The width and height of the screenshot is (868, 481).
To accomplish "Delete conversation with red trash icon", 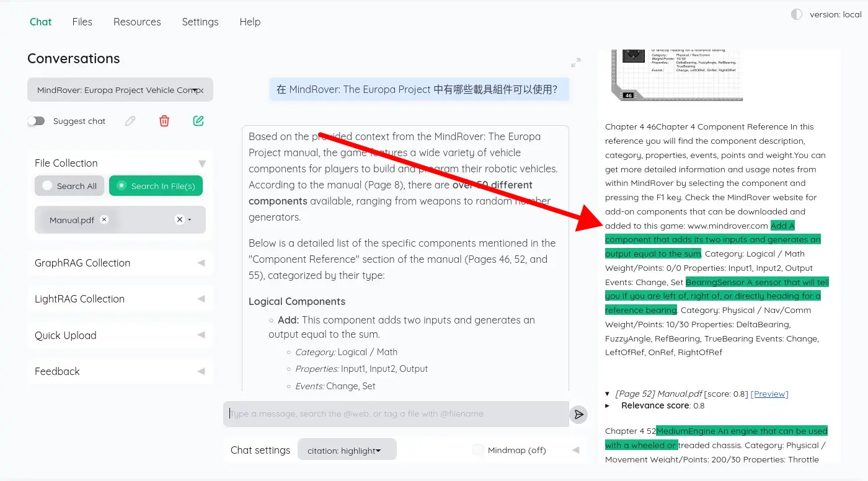I will click(164, 121).
